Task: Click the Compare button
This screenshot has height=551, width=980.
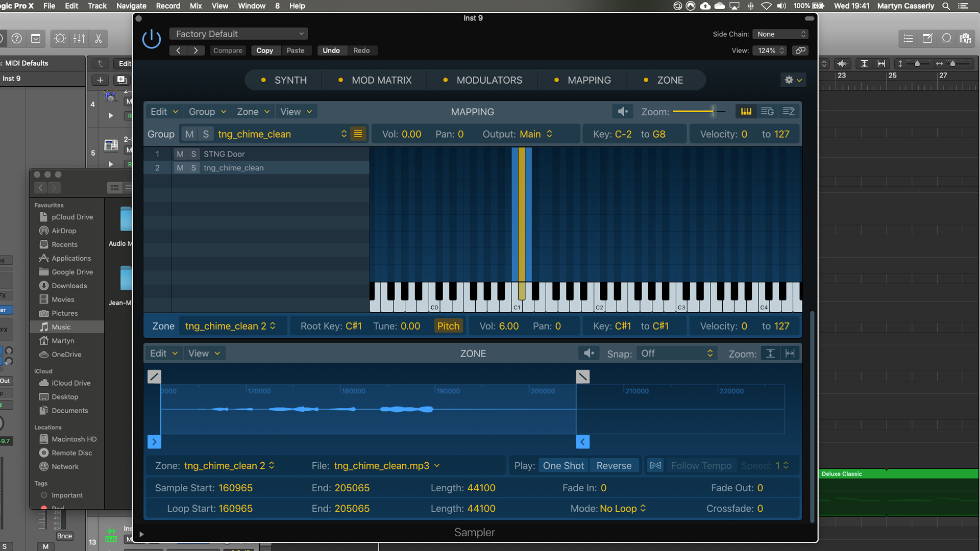Action: point(228,51)
